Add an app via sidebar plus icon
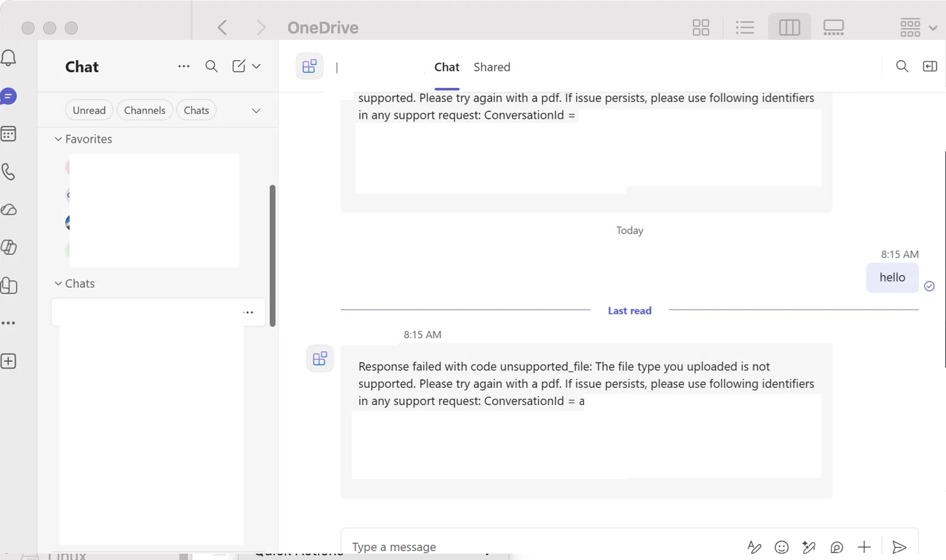946x560 pixels. coord(9,361)
